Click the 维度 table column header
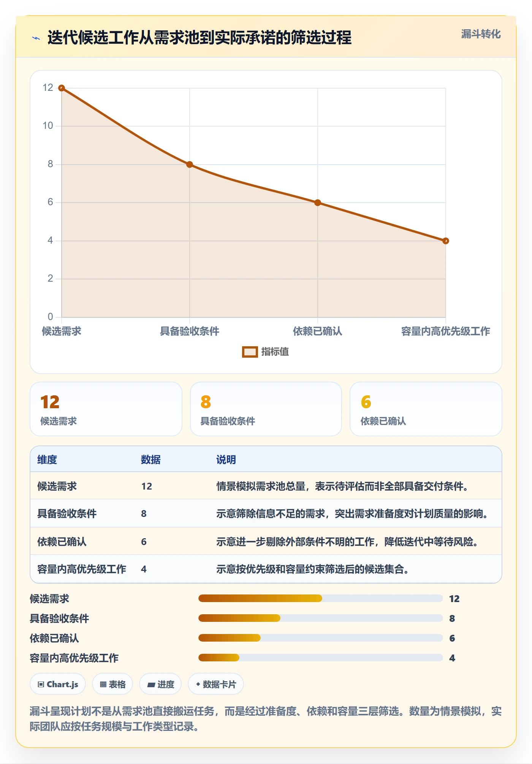Screen dimensions: 532x764 pos(47,460)
